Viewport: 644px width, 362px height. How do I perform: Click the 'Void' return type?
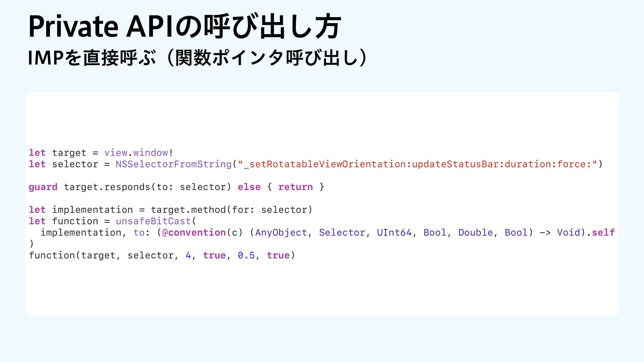pos(569,233)
